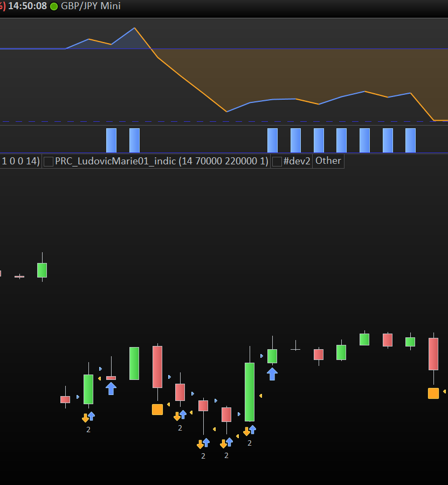Select the GBP/JPY Mini instrument title
The image size is (448, 485).
tap(91, 6)
